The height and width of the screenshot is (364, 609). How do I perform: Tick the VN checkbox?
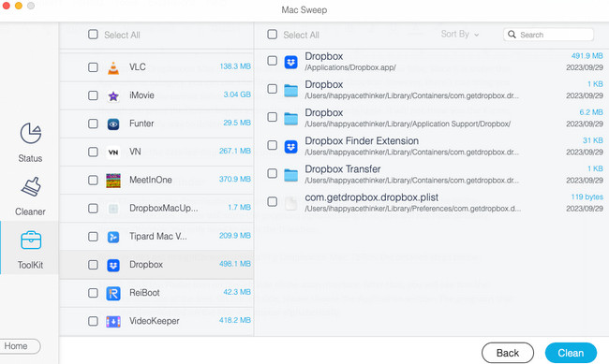point(93,152)
